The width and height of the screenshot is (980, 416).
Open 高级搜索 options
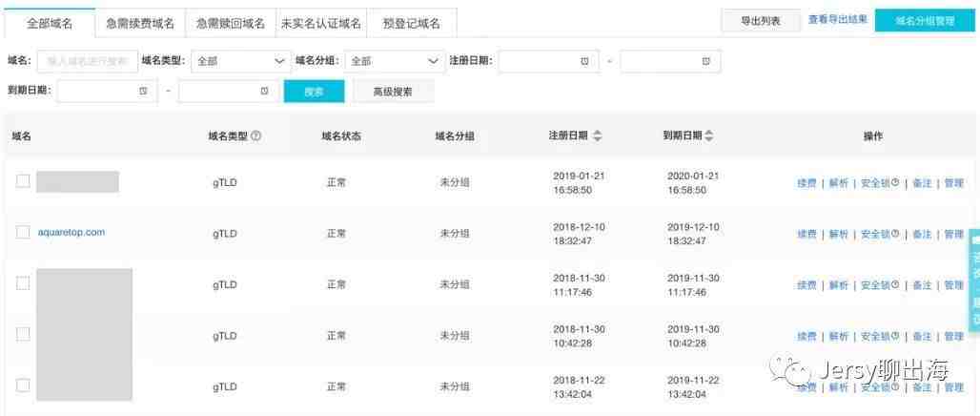393,92
